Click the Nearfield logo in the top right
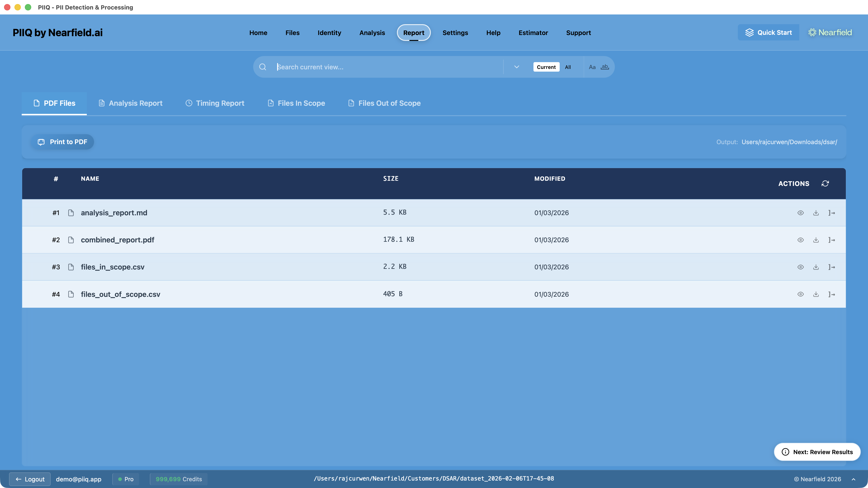This screenshot has width=868, height=488. click(x=830, y=32)
